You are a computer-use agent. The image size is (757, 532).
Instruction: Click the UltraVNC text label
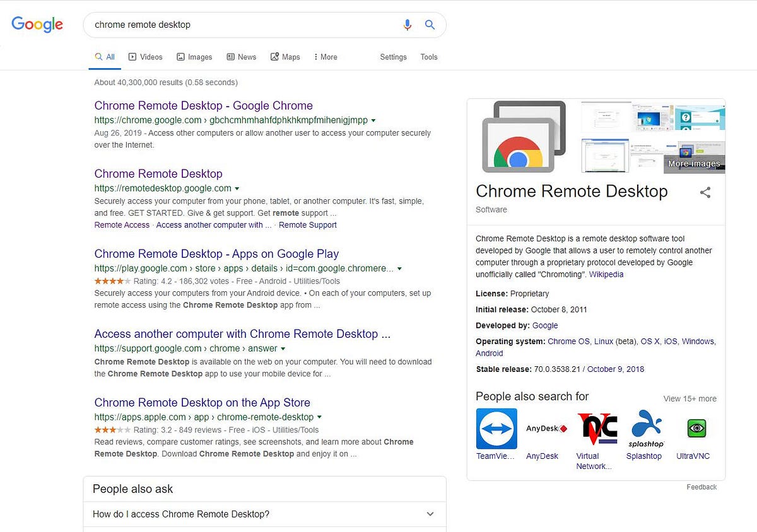(x=693, y=456)
